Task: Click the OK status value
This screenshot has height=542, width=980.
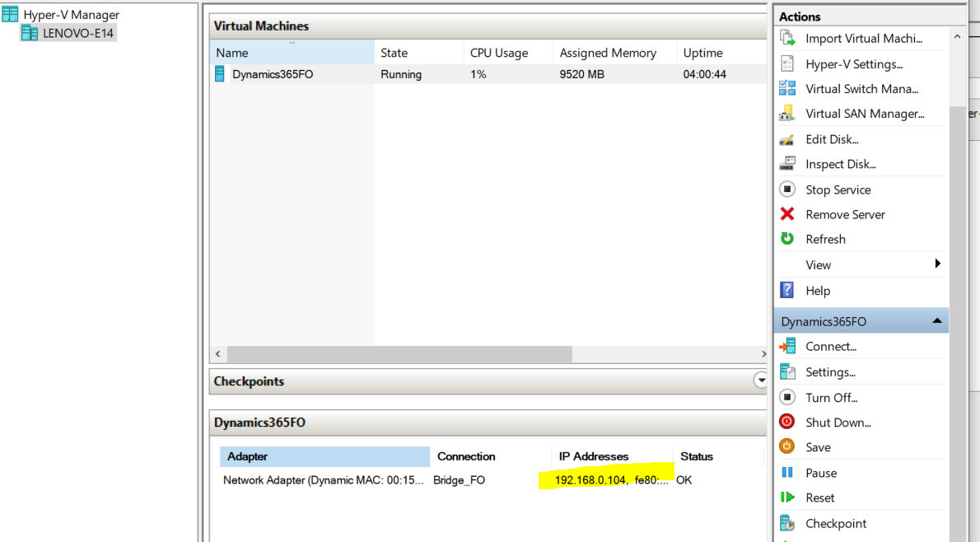Action: pos(684,480)
